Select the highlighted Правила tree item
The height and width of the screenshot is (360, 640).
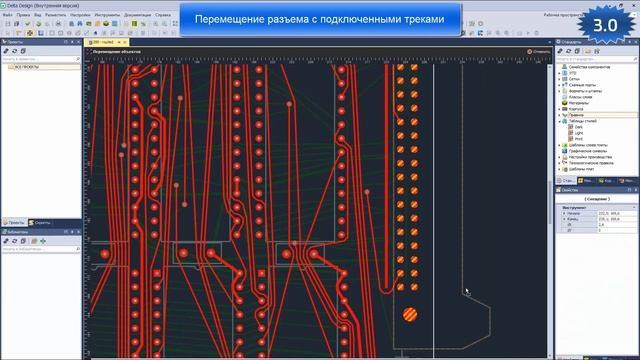[x=576, y=115]
